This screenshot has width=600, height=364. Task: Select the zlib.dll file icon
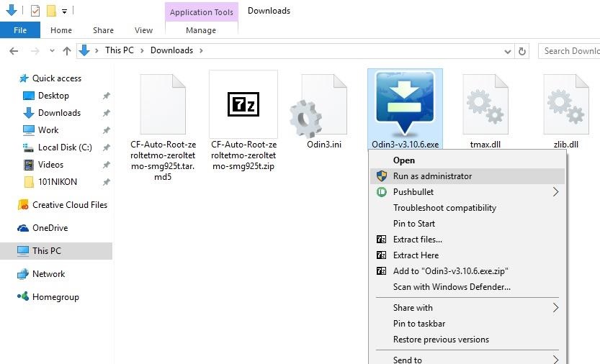(x=566, y=105)
